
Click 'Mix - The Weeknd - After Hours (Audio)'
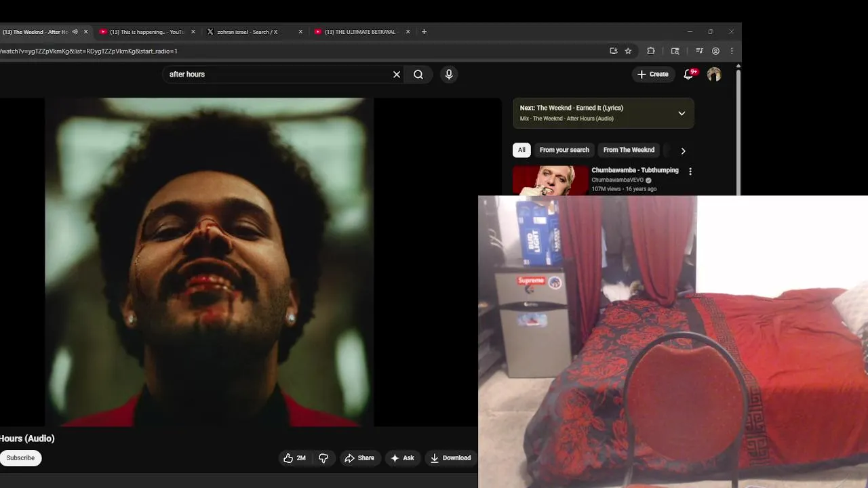(x=567, y=119)
